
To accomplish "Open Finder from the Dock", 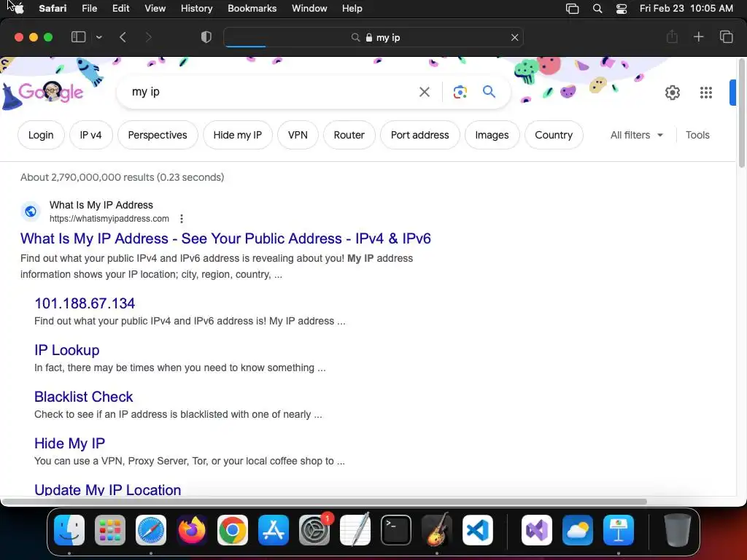I will [69, 530].
